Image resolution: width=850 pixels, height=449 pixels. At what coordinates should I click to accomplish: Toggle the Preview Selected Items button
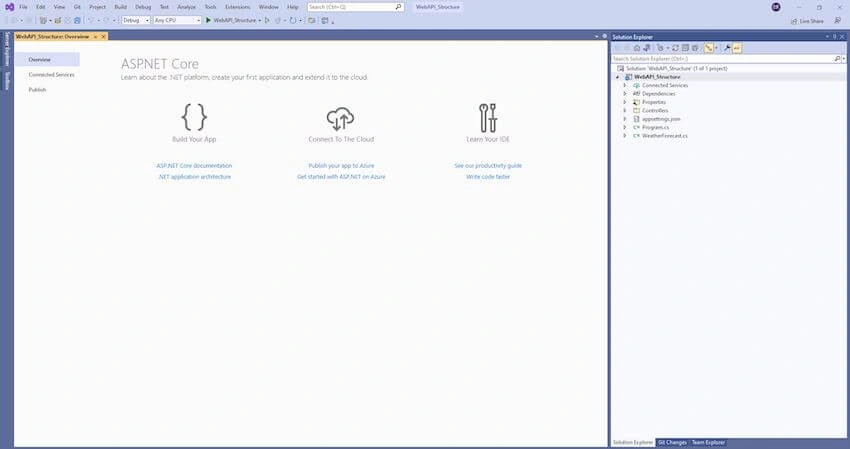737,48
